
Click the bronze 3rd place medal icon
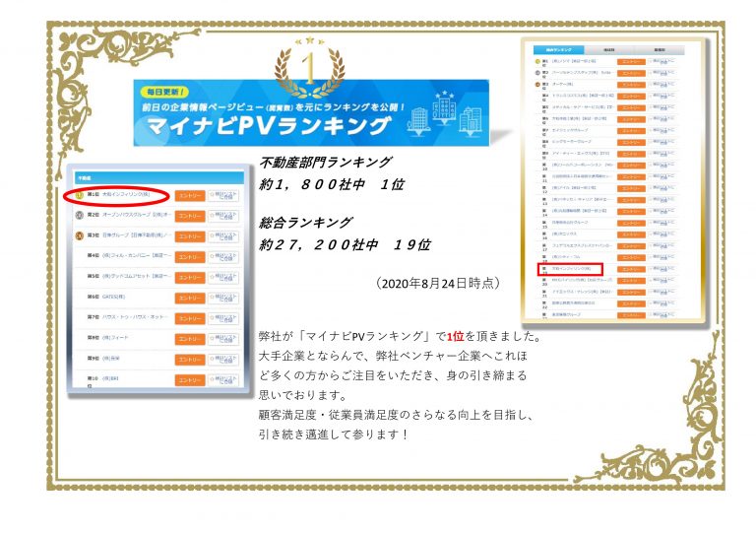pos(79,235)
